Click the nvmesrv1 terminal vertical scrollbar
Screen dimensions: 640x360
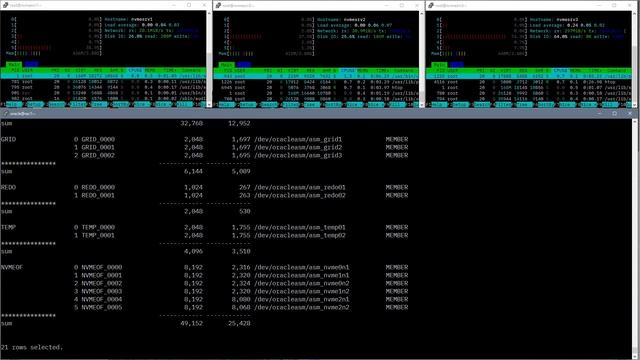pos(209,59)
